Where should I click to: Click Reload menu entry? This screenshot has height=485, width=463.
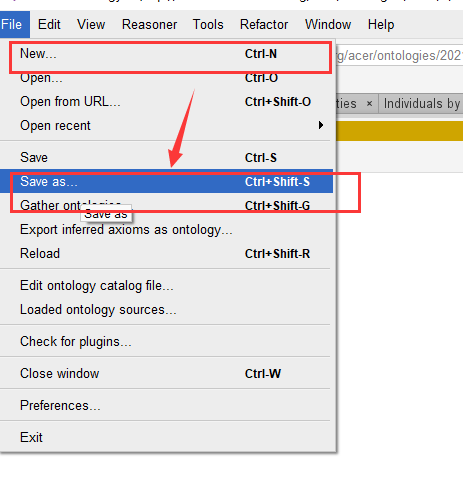point(166,254)
